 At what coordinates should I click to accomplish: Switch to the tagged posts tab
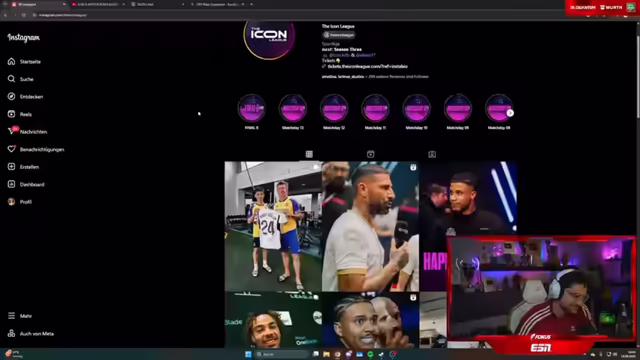click(x=432, y=154)
